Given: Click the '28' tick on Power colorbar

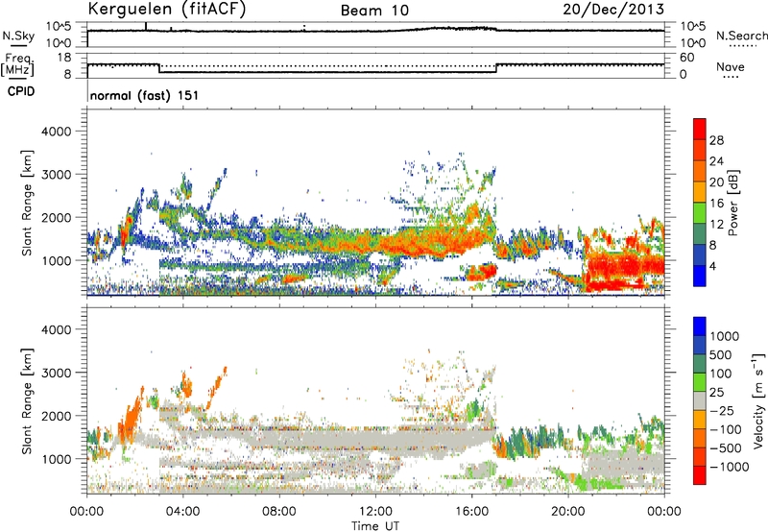Looking at the screenshot, I should [716, 140].
